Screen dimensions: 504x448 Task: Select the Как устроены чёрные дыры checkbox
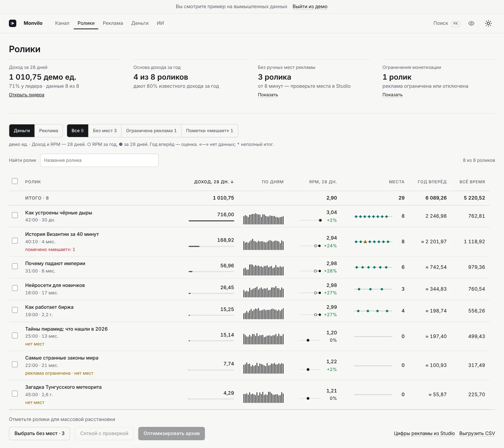pos(15,215)
